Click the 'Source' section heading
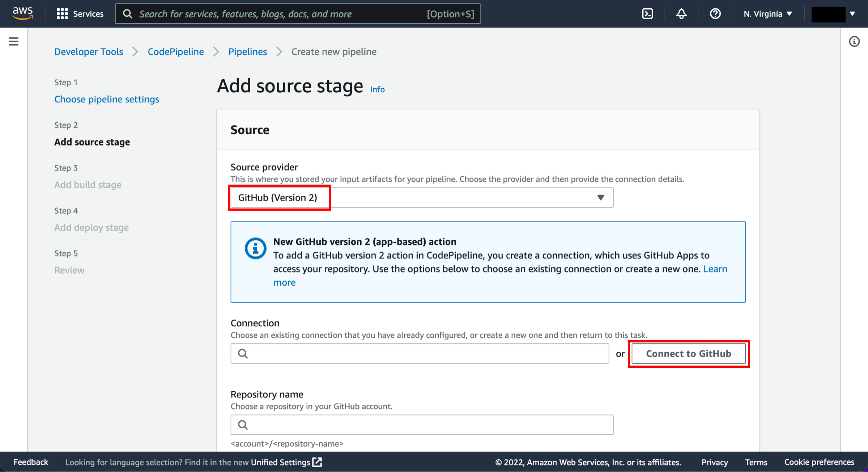 click(x=250, y=130)
